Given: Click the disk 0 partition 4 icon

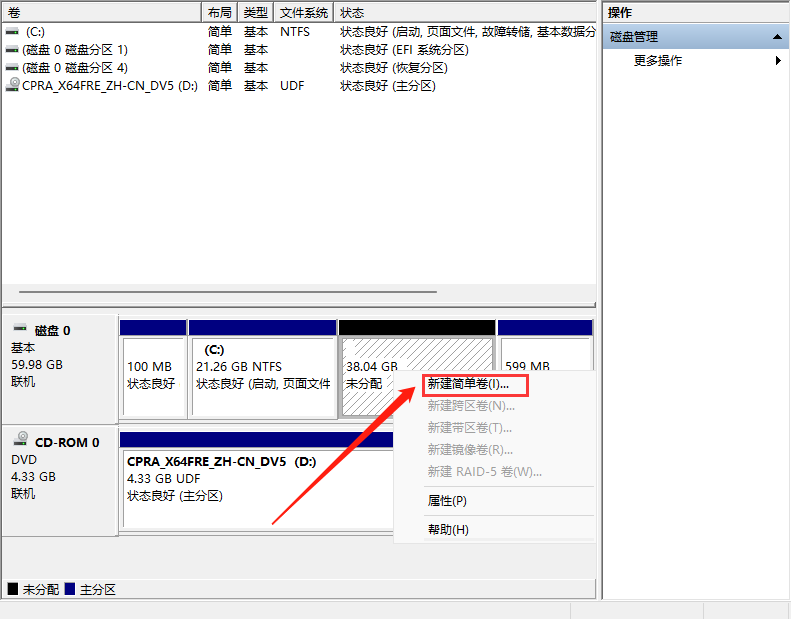Looking at the screenshot, I should 12,68.
